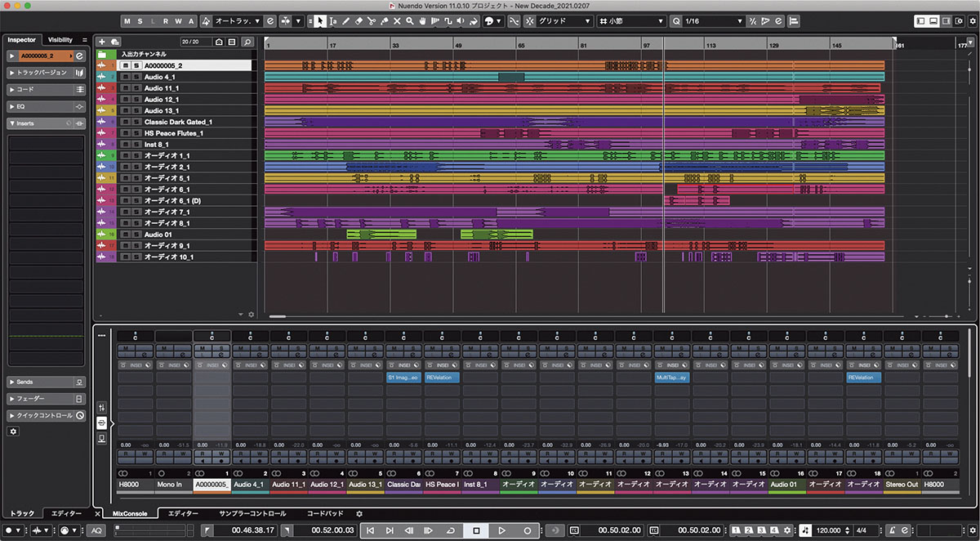Open the grid type 小節 dropdown
The width and height of the screenshot is (980, 541).
pyautogui.click(x=631, y=20)
